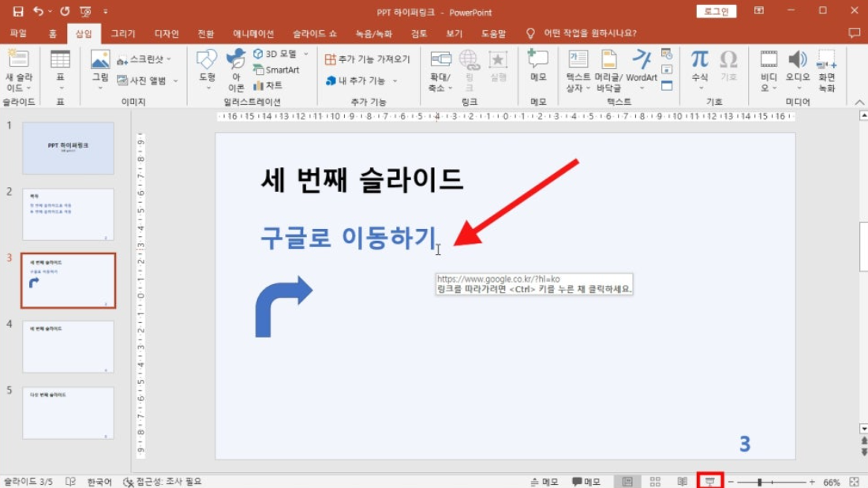This screenshot has height=488, width=868.
Task: Click the 로그인 (Sign in) button
Action: pos(716,11)
